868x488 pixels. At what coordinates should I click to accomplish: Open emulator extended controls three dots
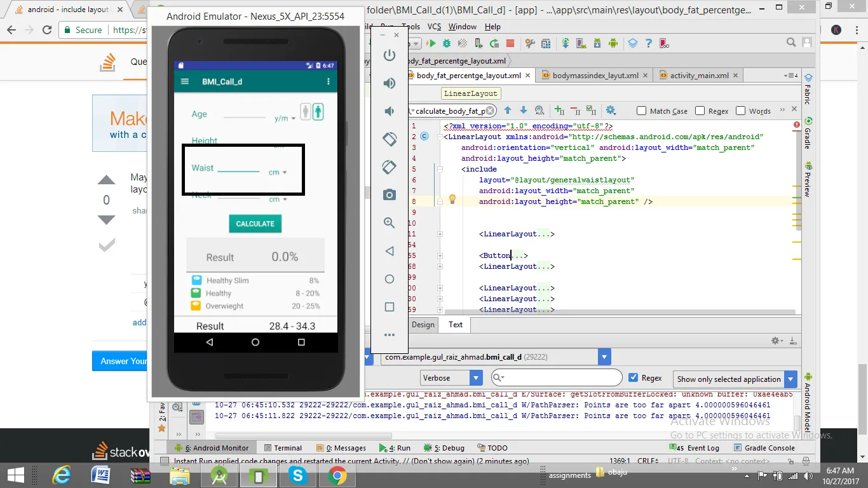[x=390, y=335]
